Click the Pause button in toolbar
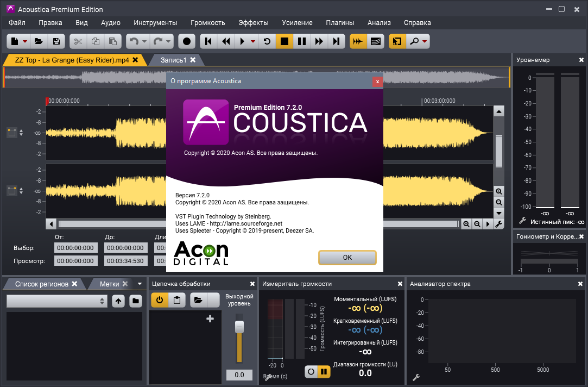 pos(301,41)
